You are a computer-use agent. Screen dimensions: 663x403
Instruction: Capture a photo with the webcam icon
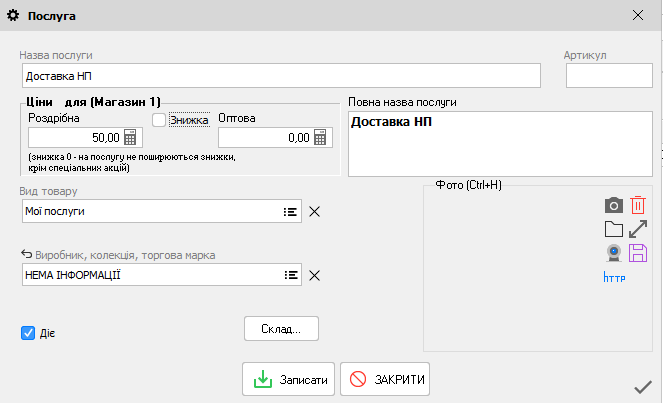614,253
